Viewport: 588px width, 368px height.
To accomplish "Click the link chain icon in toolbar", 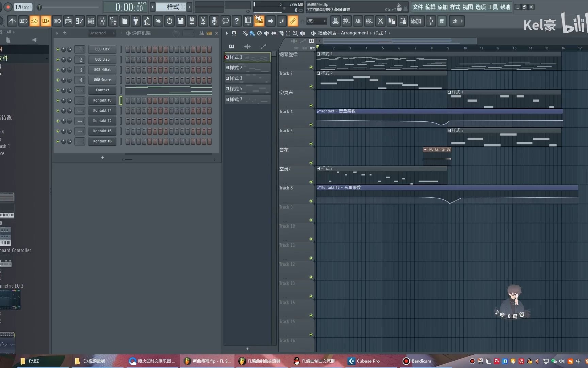I will point(293,21).
